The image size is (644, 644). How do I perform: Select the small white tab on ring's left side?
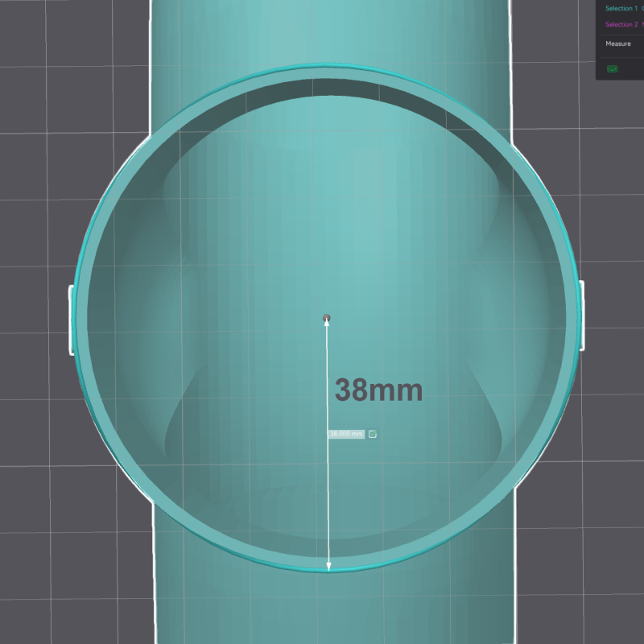click(71, 319)
